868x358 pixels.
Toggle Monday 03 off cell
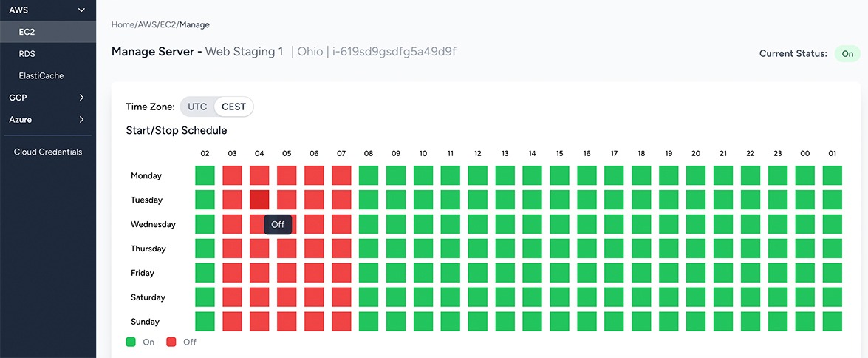(x=232, y=175)
